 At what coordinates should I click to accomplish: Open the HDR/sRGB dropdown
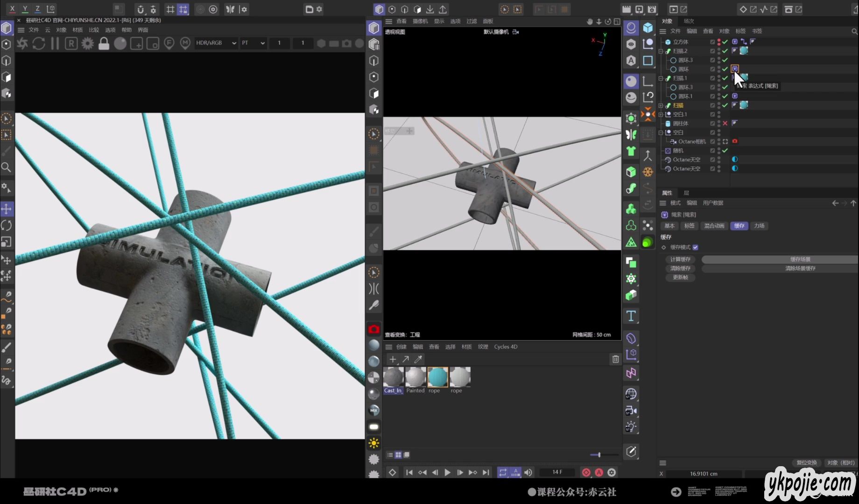(216, 43)
